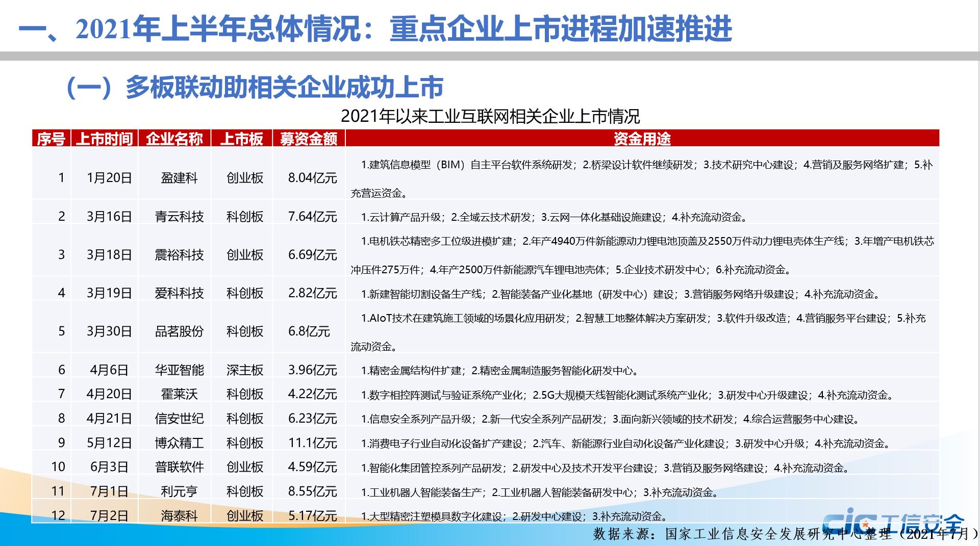Click the 企业名称 column header
Viewport: 980px width, 546px height.
click(x=174, y=139)
